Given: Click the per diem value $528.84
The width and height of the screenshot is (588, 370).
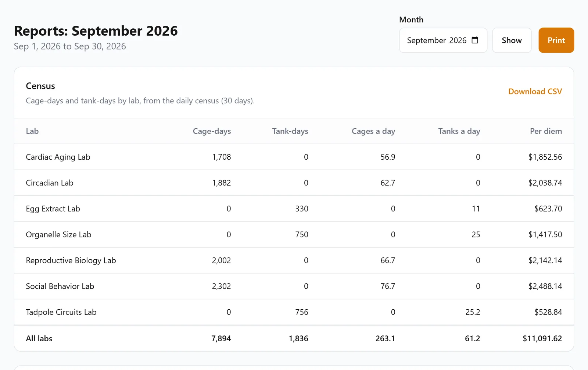Looking at the screenshot, I should point(548,312).
